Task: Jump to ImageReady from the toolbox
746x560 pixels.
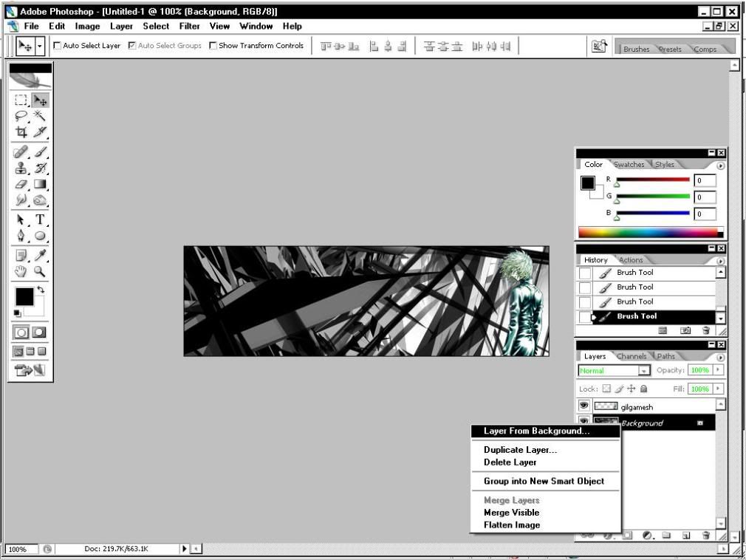Action: pyautogui.click(x=30, y=369)
